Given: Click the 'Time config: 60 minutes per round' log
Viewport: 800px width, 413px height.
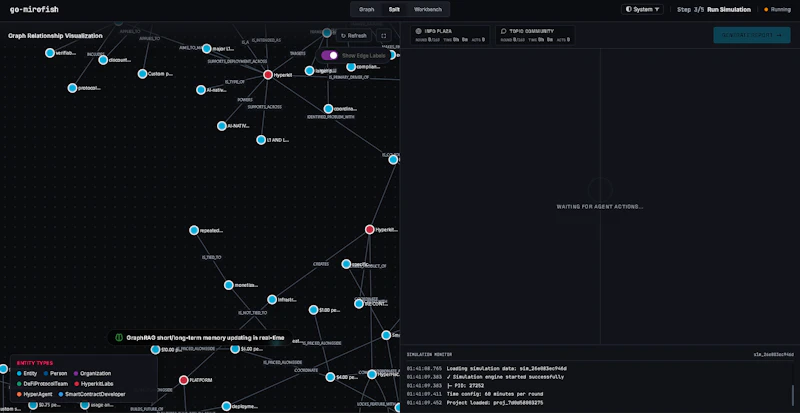Looking at the screenshot, I should click(494, 394).
